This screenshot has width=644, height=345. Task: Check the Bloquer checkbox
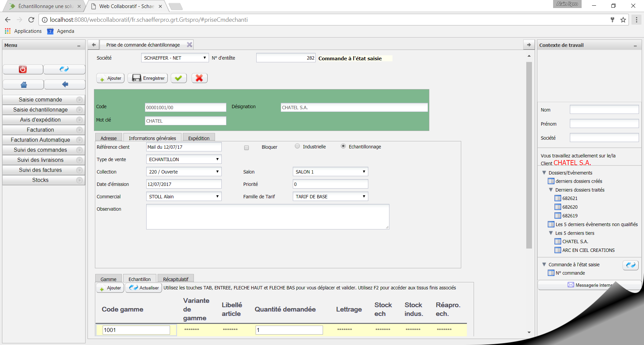[247, 148]
